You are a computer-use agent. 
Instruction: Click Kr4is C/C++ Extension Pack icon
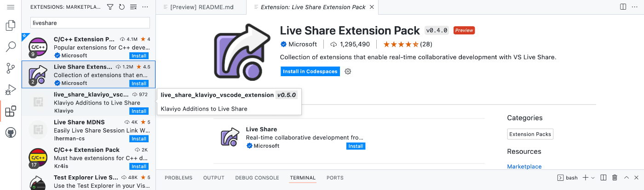pos(38,157)
